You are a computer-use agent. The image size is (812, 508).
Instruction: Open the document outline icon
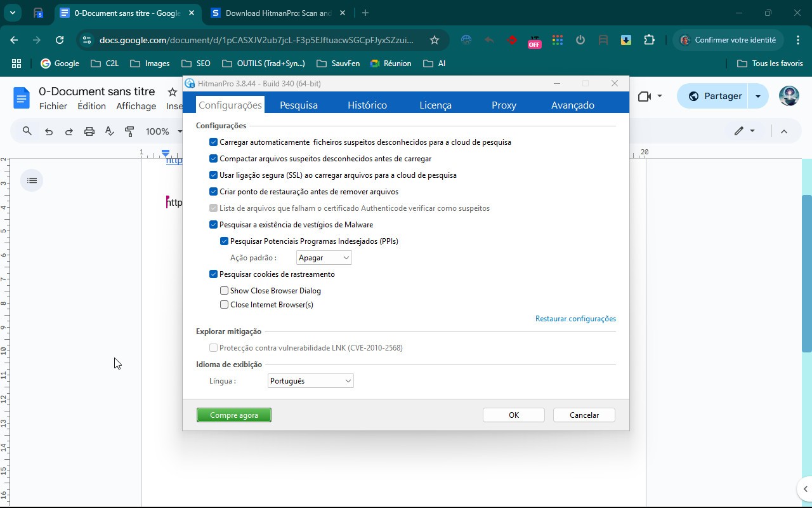click(x=32, y=180)
